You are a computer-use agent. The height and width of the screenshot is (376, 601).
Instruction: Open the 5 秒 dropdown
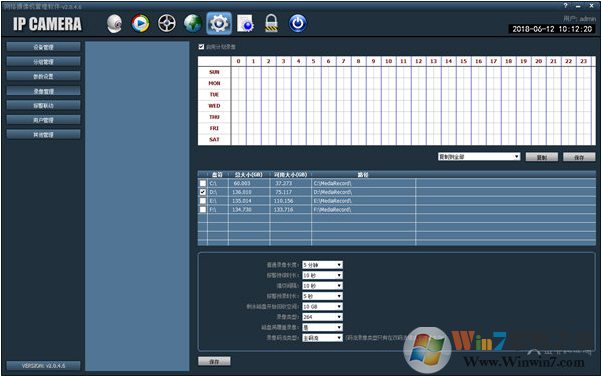coord(322,296)
